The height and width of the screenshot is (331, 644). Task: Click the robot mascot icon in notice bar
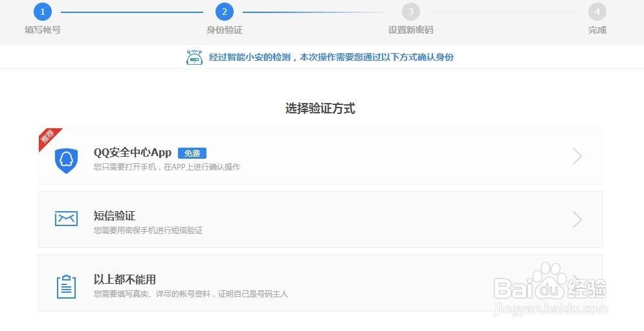tap(194, 58)
